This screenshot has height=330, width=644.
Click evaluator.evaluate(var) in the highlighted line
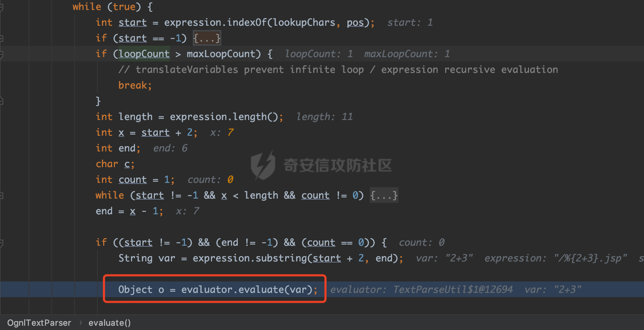pyautogui.click(x=246, y=289)
